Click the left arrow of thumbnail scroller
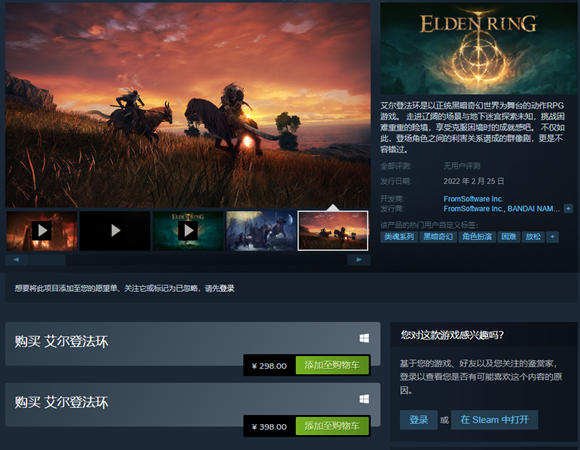The height and width of the screenshot is (450, 580). [16, 260]
